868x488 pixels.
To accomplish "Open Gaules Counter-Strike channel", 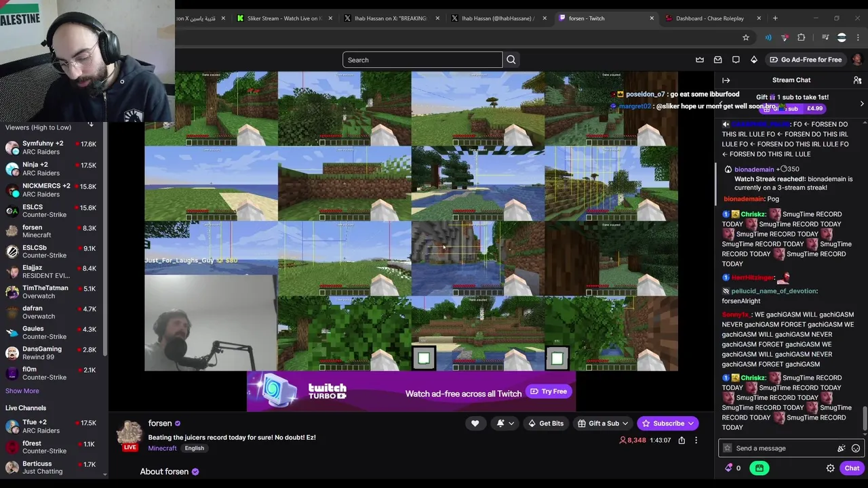I will tap(52, 333).
